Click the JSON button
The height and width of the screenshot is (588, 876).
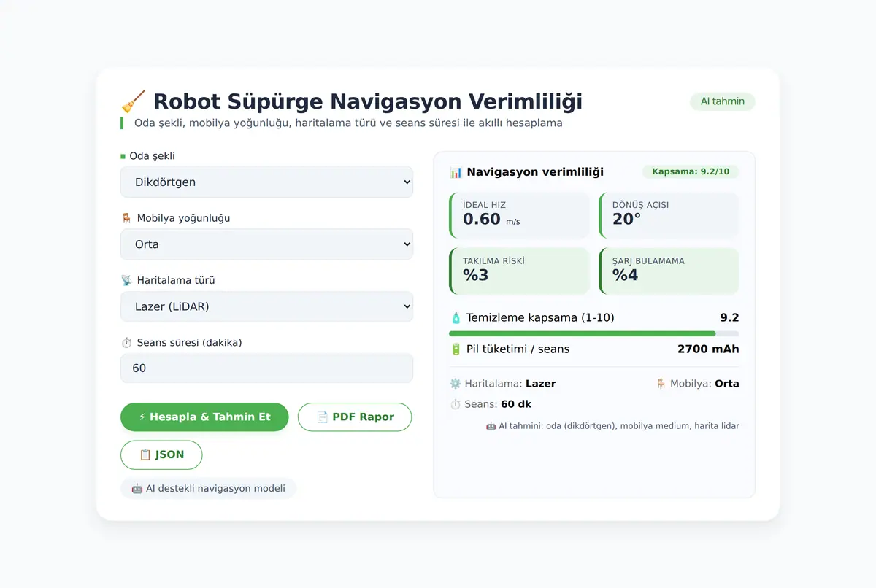(x=161, y=455)
